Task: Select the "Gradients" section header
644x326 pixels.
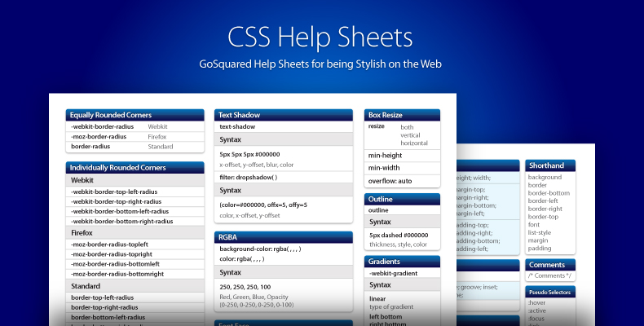Action: (402, 262)
